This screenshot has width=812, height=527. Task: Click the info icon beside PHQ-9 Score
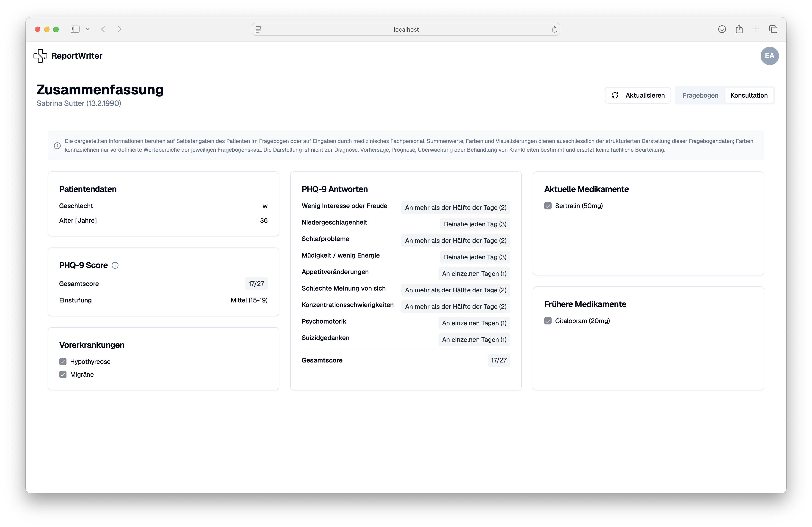click(x=115, y=265)
